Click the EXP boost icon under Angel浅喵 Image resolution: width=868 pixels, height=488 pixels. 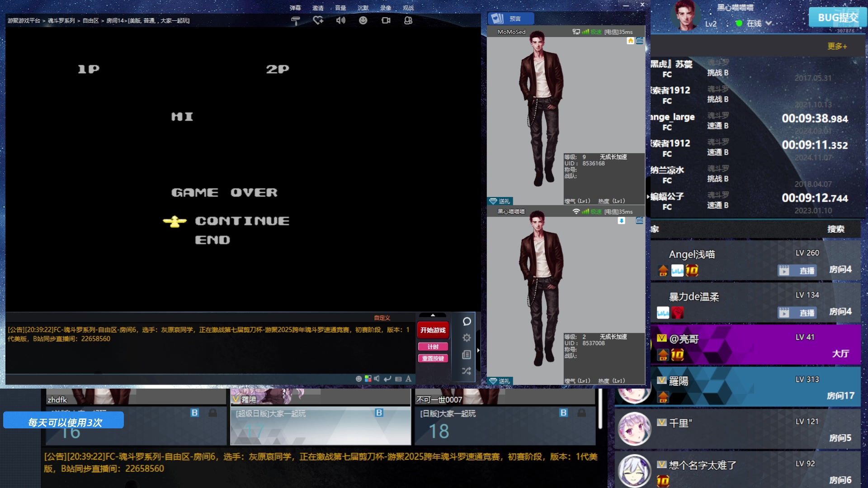(663, 271)
